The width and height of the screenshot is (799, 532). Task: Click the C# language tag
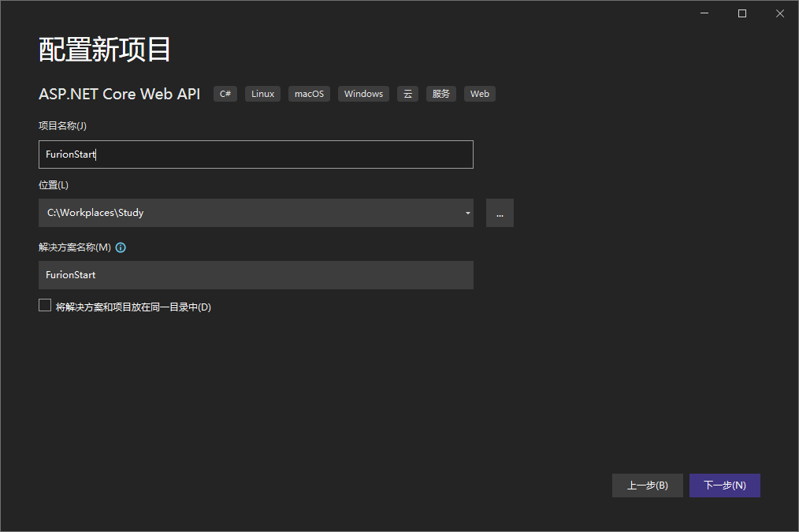click(x=225, y=94)
